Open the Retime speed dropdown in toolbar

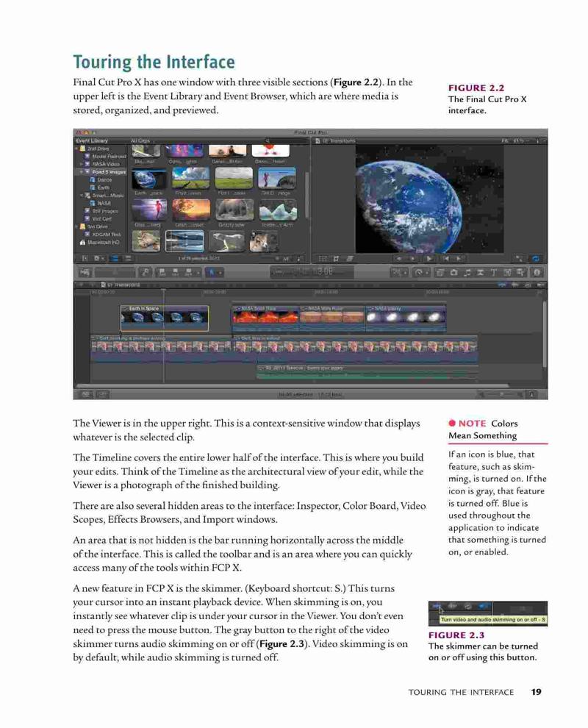click(421, 273)
